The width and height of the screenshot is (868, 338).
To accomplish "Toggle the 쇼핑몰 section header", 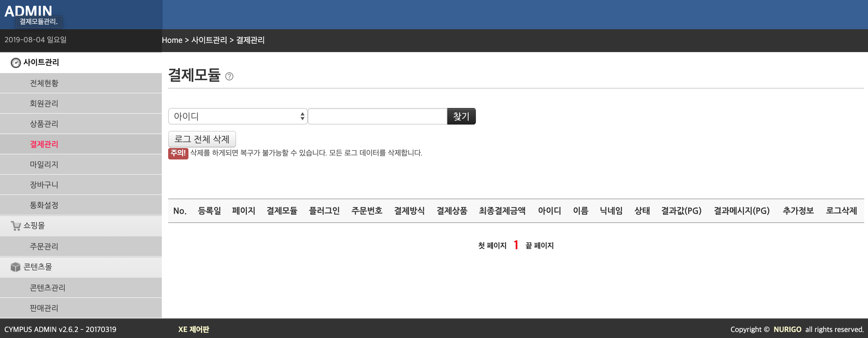I will [81, 225].
